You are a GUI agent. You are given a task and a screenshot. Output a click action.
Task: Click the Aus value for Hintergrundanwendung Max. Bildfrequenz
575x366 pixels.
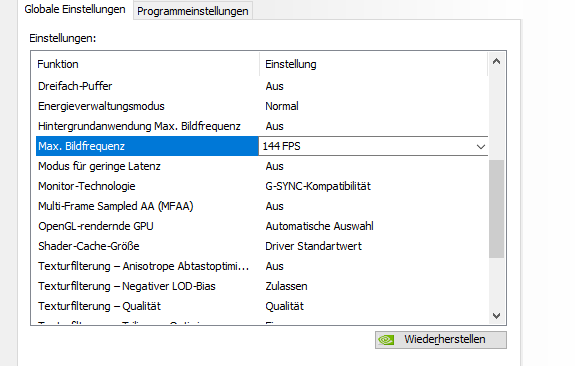coord(274,126)
